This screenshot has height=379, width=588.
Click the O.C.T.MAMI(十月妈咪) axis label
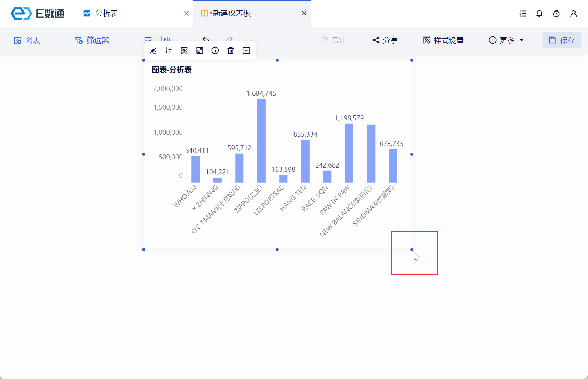click(216, 209)
